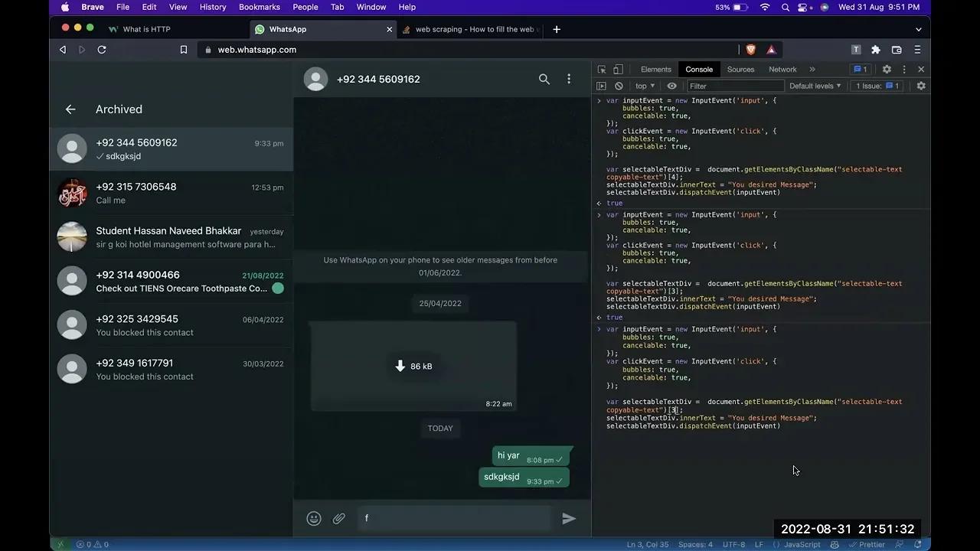Open the top frame context dropdown

[644, 86]
